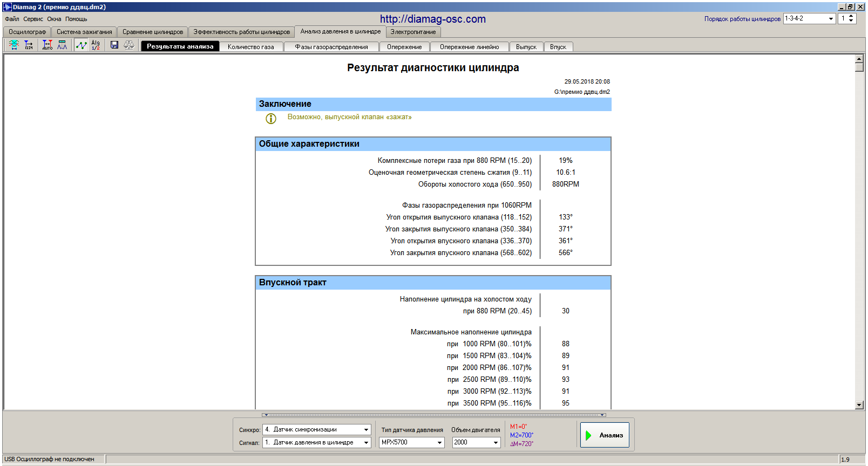Click the Общие характеристики section header
The height and width of the screenshot is (466, 868).
pyautogui.click(x=433, y=144)
